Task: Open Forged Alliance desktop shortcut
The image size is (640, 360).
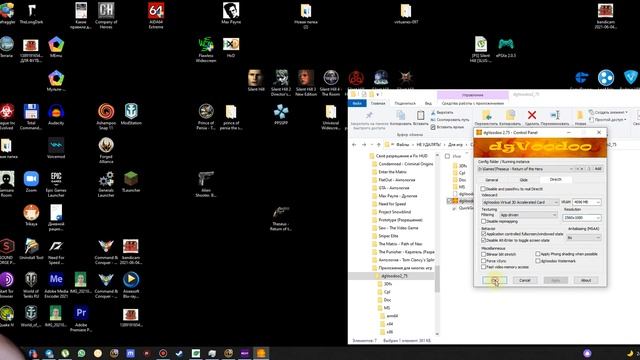Action: [x=106, y=150]
